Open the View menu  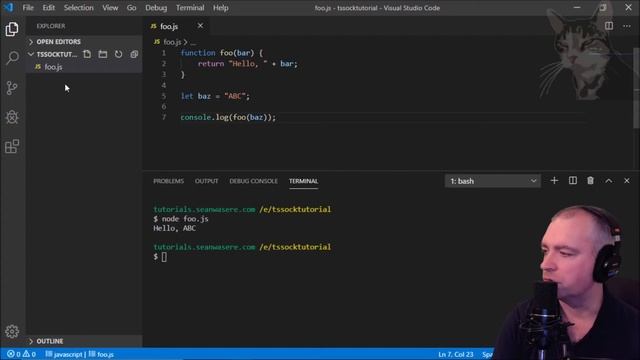[x=110, y=8]
